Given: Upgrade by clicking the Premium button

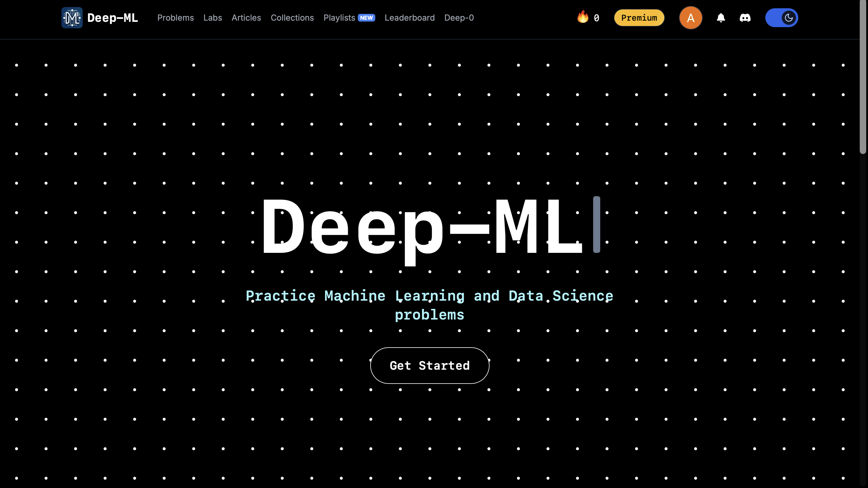Looking at the screenshot, I should [639, 17].
